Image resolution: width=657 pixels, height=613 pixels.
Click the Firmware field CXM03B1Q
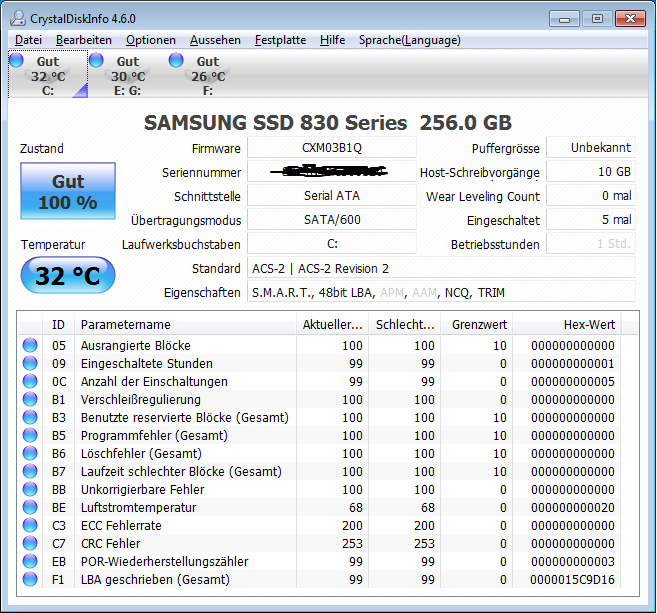(x=332, y=147)
